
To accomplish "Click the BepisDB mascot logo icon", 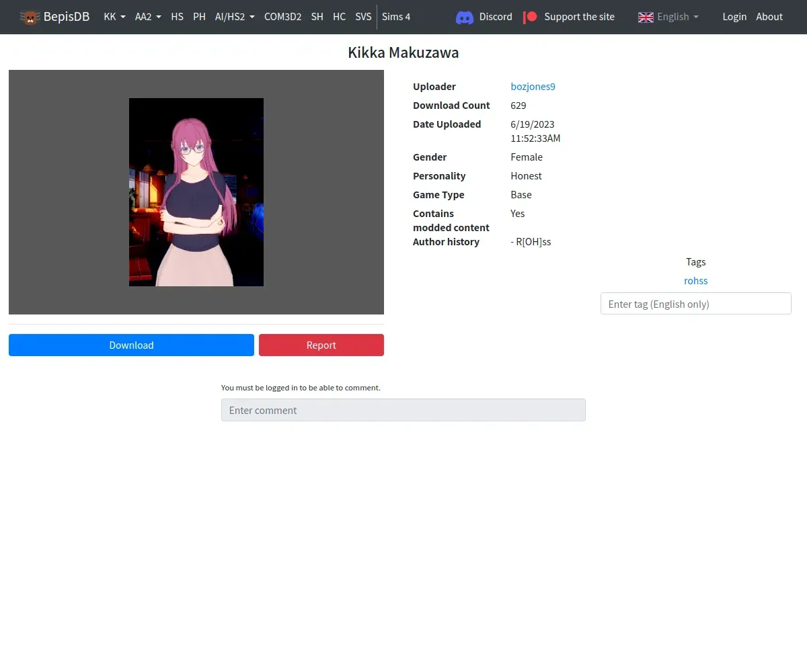I will click(x=30, y=17).
